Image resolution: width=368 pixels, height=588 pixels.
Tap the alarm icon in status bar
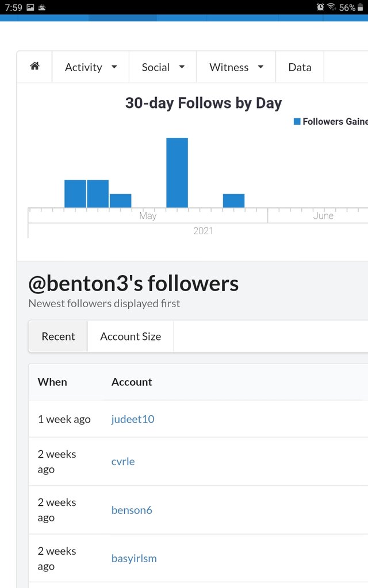tap(320, 7)
